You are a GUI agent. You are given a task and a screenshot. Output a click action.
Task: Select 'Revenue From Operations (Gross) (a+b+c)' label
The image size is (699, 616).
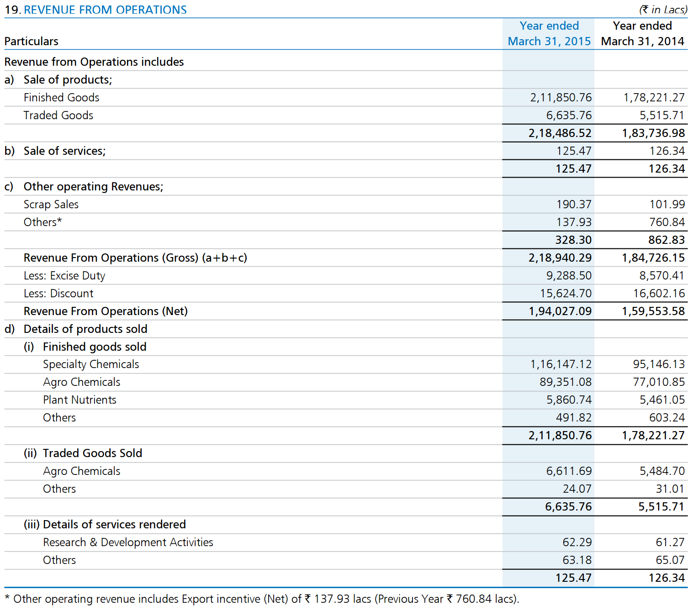coord(135,258)
